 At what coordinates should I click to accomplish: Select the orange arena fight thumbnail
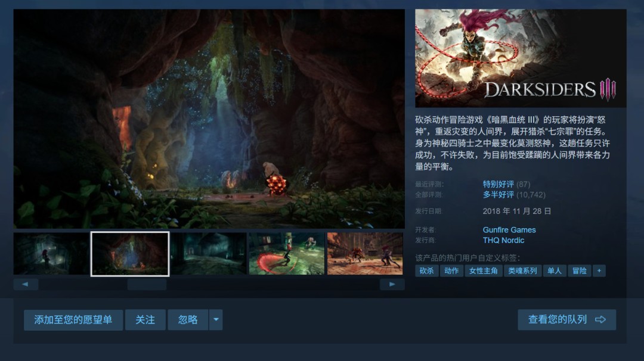(x=365, y=254)
